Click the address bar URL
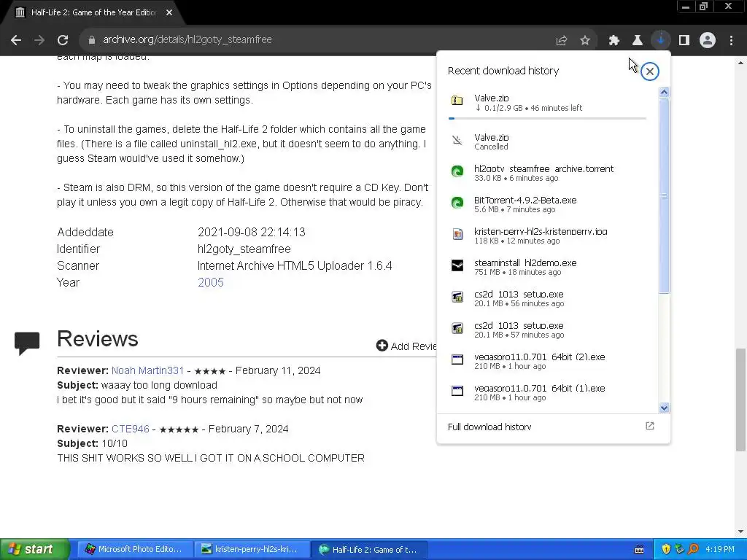The image size is (747, 560). [x=187, y=40]
